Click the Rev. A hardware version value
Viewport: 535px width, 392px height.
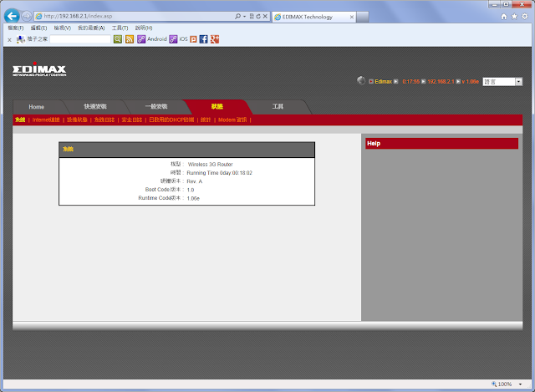coord(195,181)
